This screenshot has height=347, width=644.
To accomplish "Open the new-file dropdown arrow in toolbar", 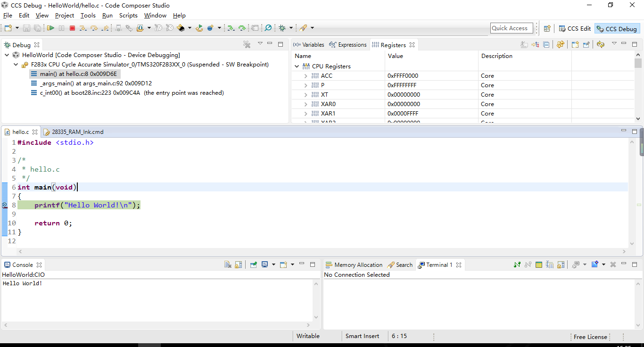I will click(x=17, y=28).
